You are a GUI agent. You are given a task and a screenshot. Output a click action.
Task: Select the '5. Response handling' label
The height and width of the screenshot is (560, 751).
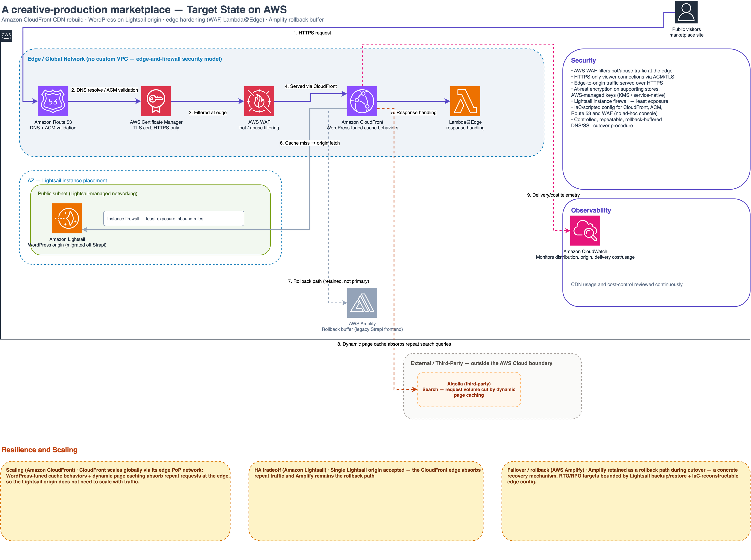coord(413,112)
